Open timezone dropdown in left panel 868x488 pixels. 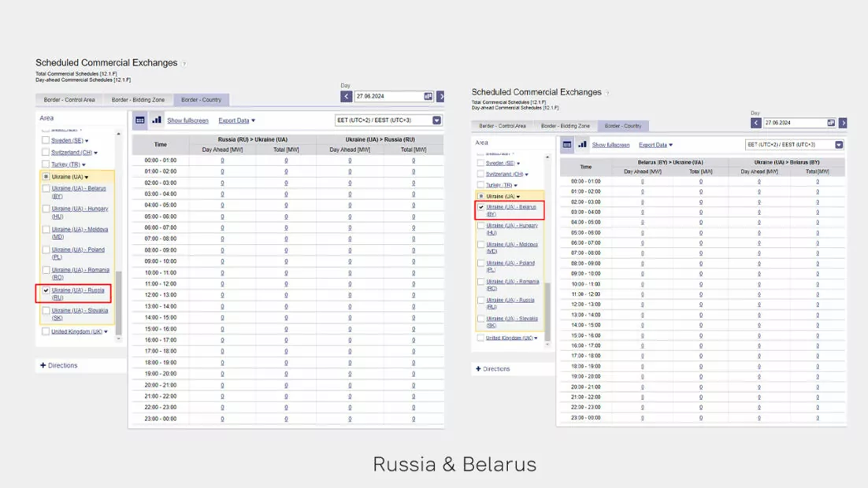(437, 120)
